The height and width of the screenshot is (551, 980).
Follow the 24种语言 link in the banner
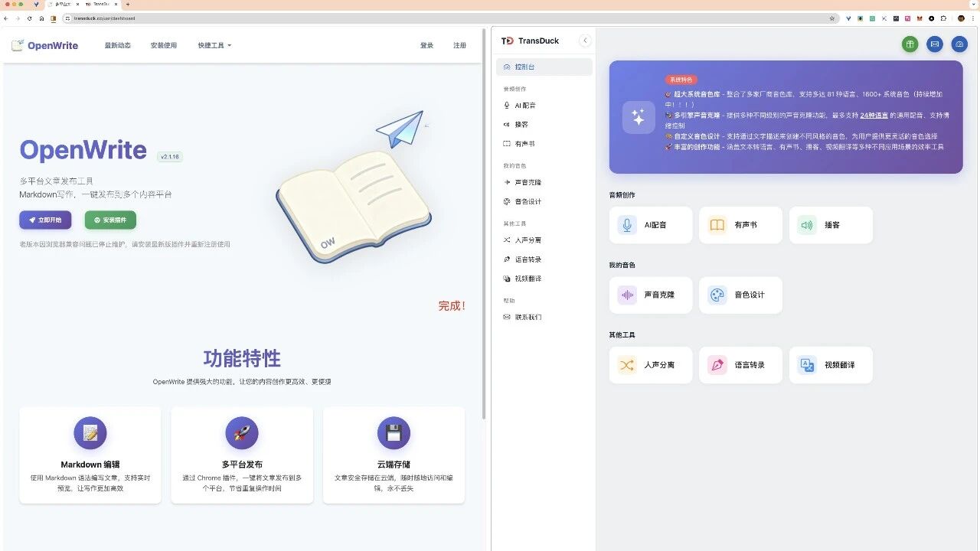click(x=874, y=115)
